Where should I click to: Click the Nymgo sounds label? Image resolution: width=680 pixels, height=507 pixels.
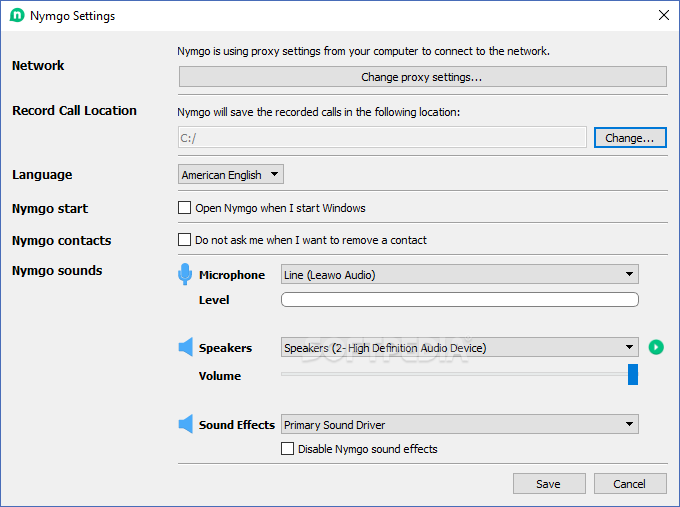(57, 271)
